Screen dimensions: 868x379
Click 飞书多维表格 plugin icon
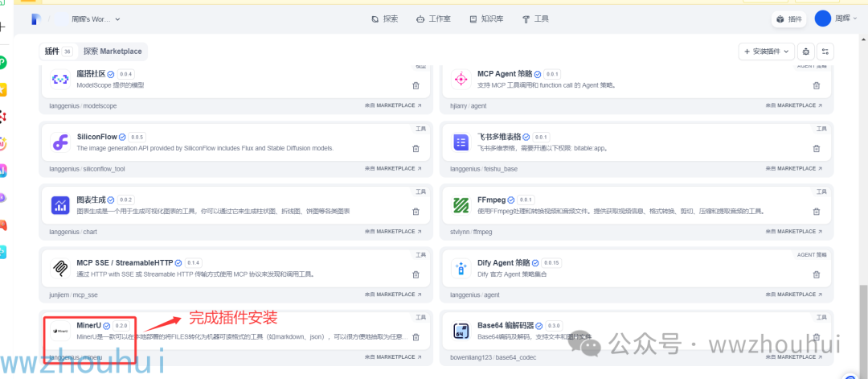[461, 142]
